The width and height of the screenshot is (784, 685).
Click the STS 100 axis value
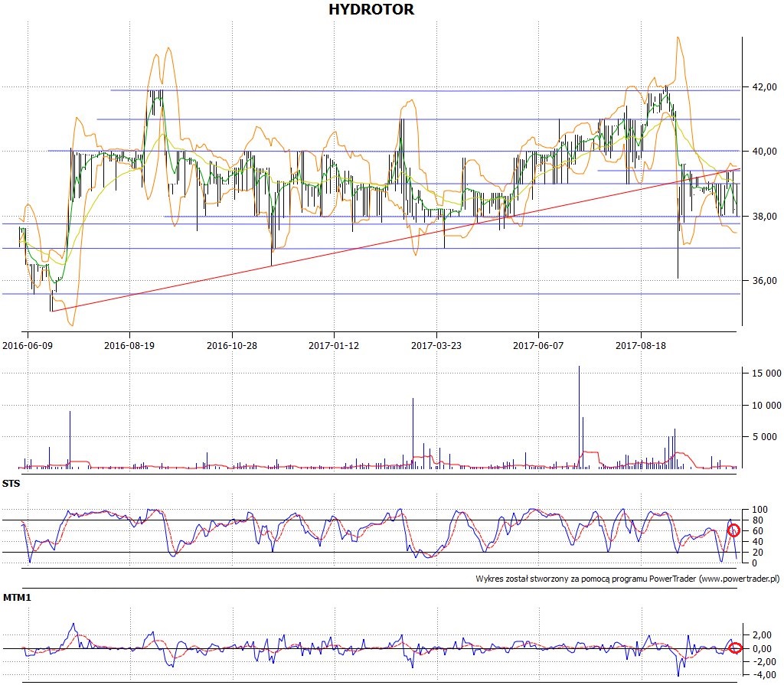[x=760, y=510]
